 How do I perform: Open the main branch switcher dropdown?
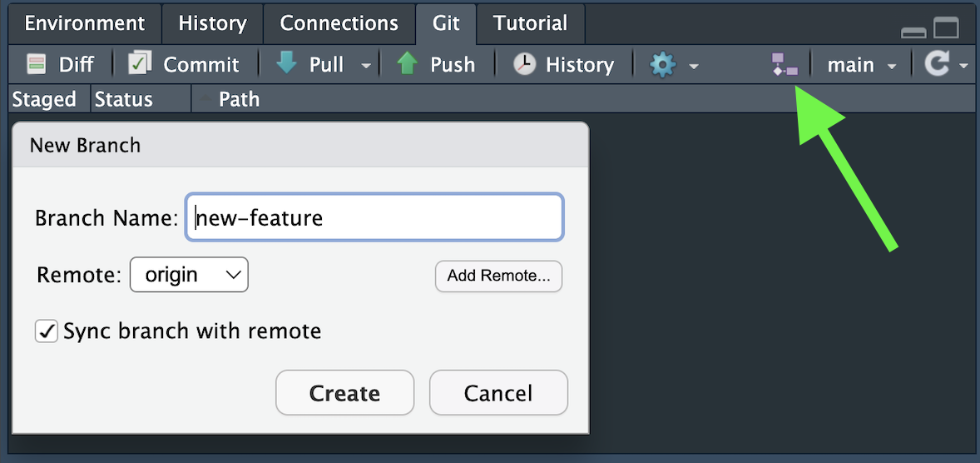pos(861,65)
